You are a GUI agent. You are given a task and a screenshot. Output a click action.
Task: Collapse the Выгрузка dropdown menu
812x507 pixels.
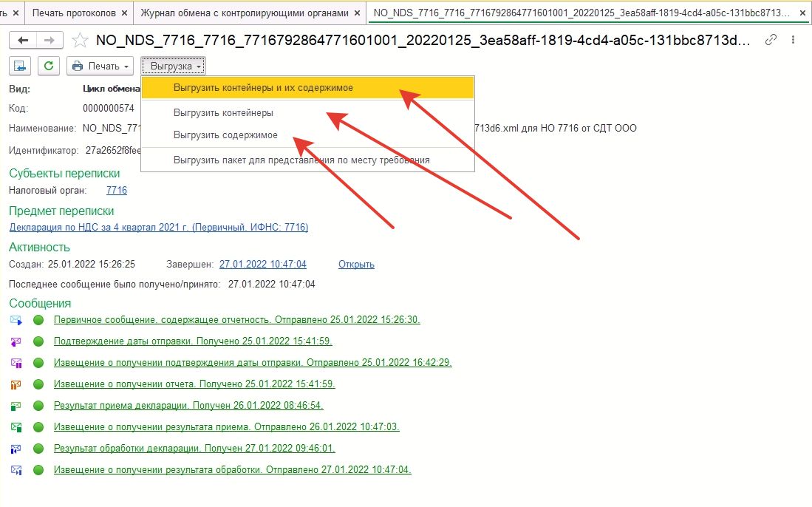coord(174,66)
